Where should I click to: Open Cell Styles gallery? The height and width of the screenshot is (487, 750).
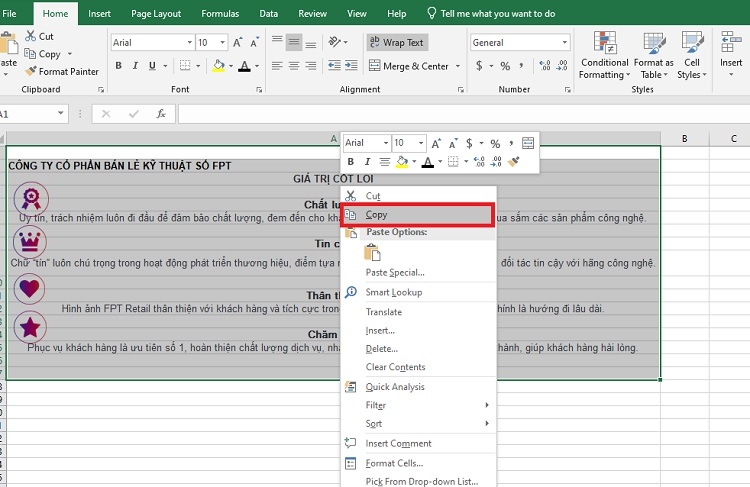tap(692, 55)
